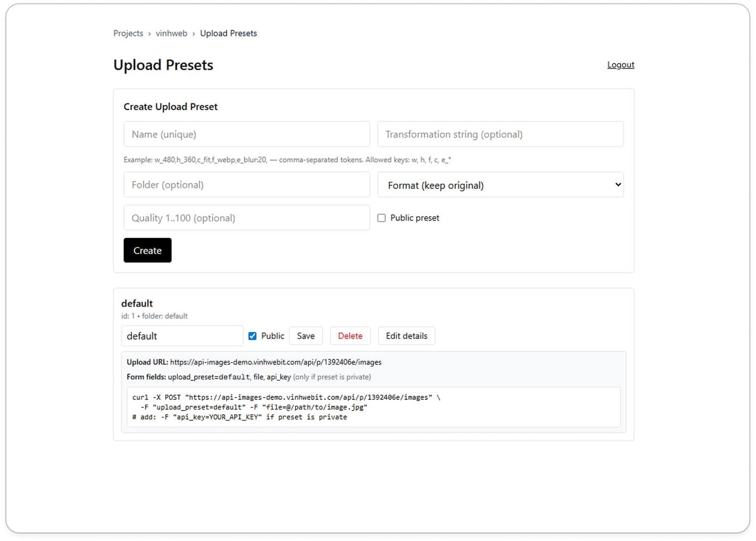Screen dimensions: 756x541
Task: Focus the Folder (optional) field
Action: 246,184
